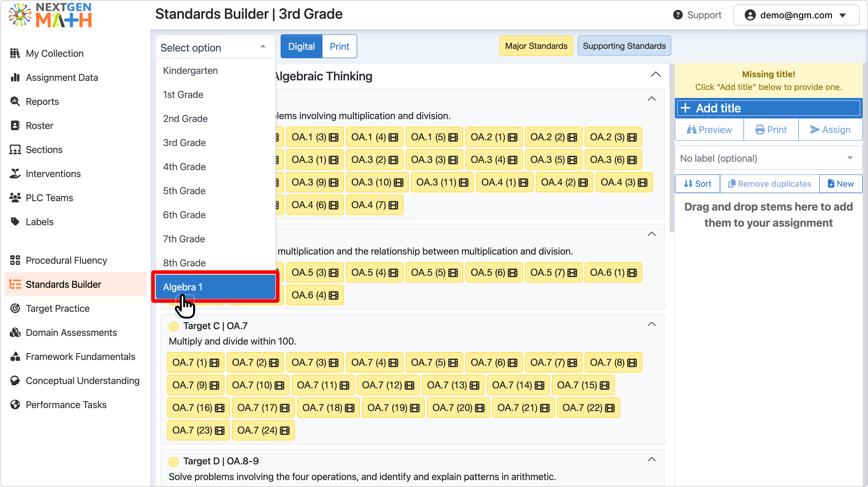Open the Procedural Fluency calculator icon

tap(15, 260)
